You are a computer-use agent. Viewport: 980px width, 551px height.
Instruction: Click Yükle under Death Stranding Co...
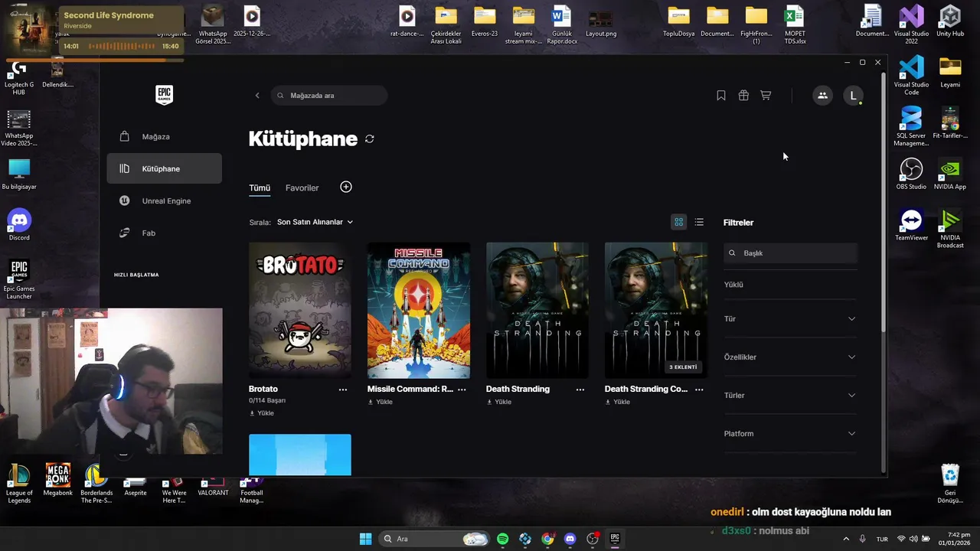tap(618, 402)
